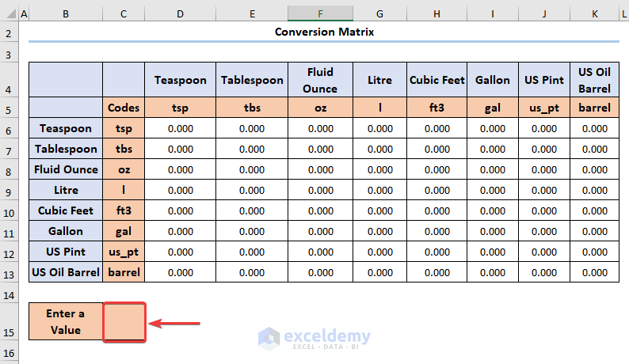Click the 'US Oil Barrel' row label
Viewport: 629px width, 364px height.
click(66, 272)
